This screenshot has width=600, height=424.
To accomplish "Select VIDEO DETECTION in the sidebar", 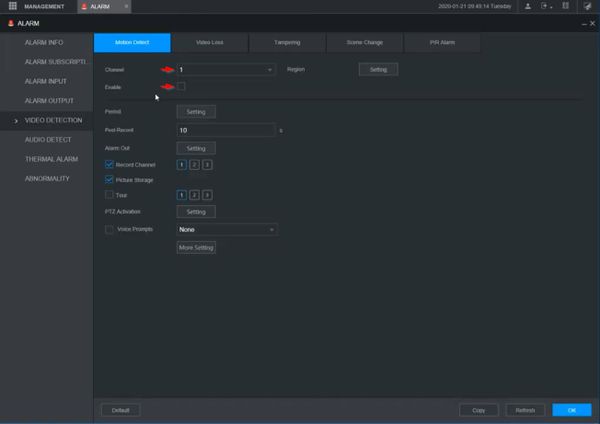I will [x=46, y=121].
